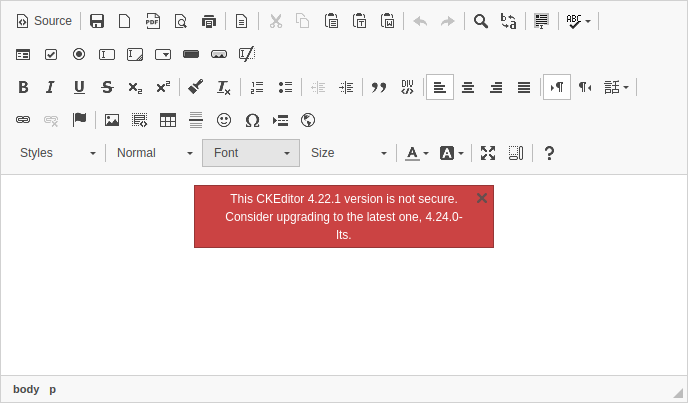Insert an Image Button
This screenshot has height=403, width=688.
point(219,54)
